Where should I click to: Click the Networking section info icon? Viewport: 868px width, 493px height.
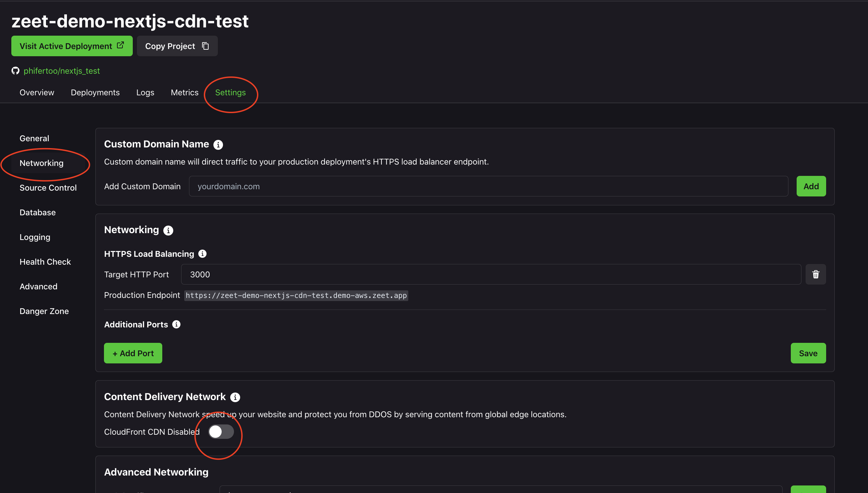click(168, 230)
